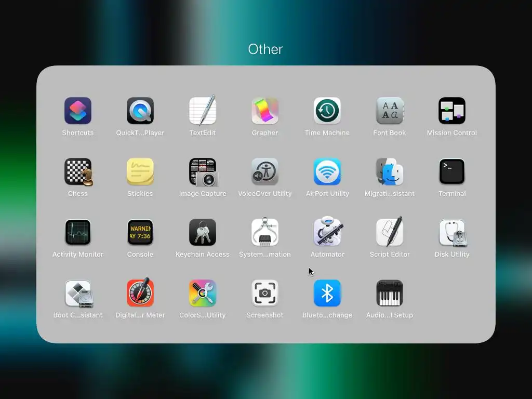The width and height of the screenshot is (532, 399).
Task: Launch the Automator robot icon
Action: click(328, 231)
